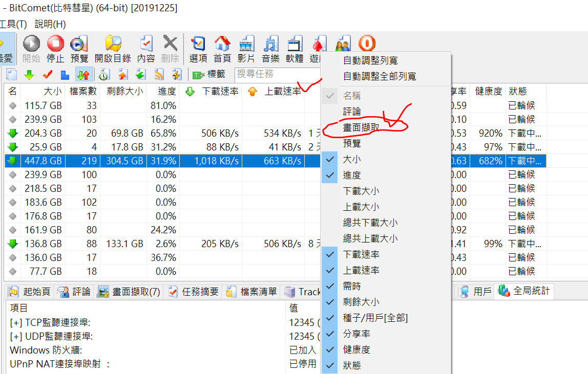Click the community people icon in toolbar
Screen dimensions: 588x374
(343, 43)
